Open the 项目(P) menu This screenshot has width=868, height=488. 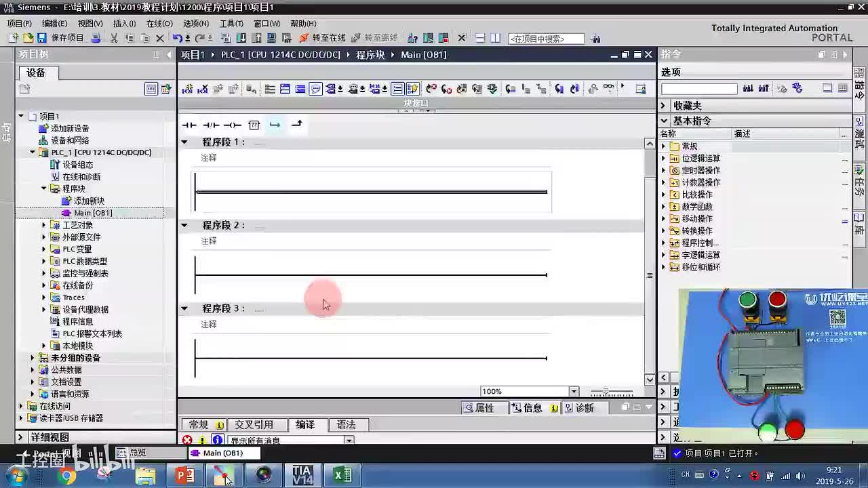click(20, 23)
